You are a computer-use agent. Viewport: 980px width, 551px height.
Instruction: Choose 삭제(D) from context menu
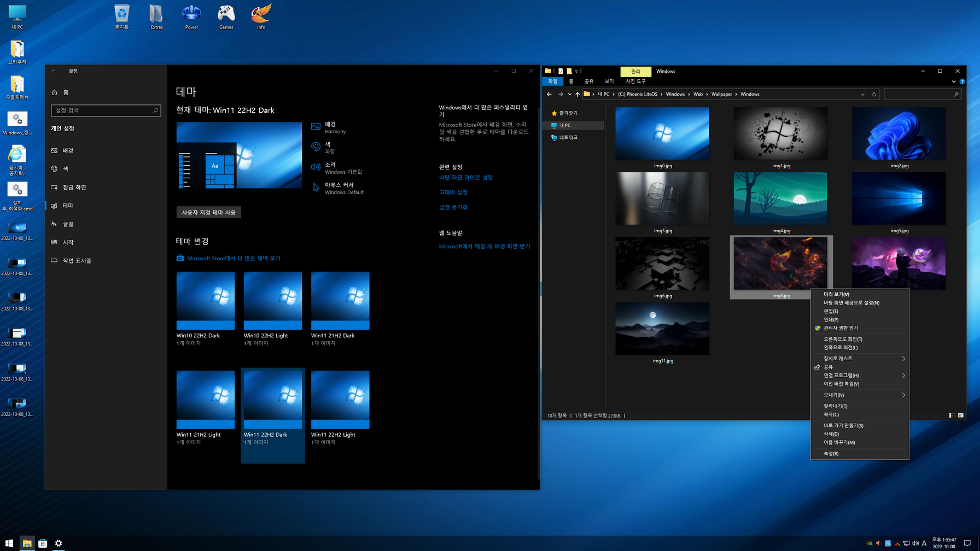(860, 434)
